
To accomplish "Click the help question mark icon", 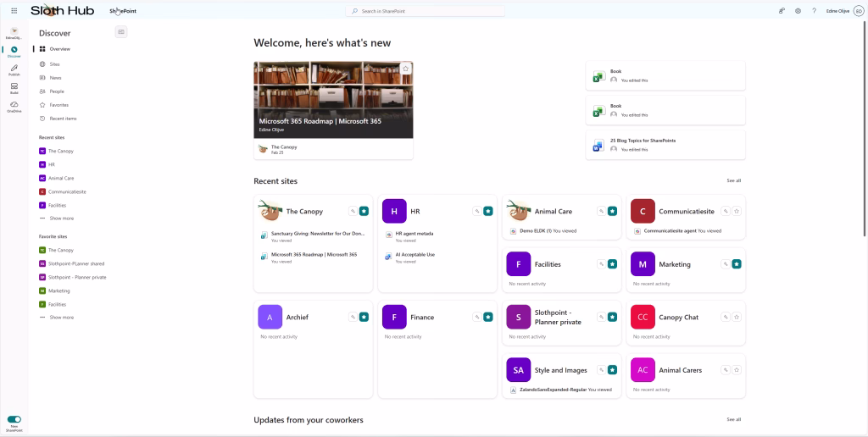I will point(814,11).
